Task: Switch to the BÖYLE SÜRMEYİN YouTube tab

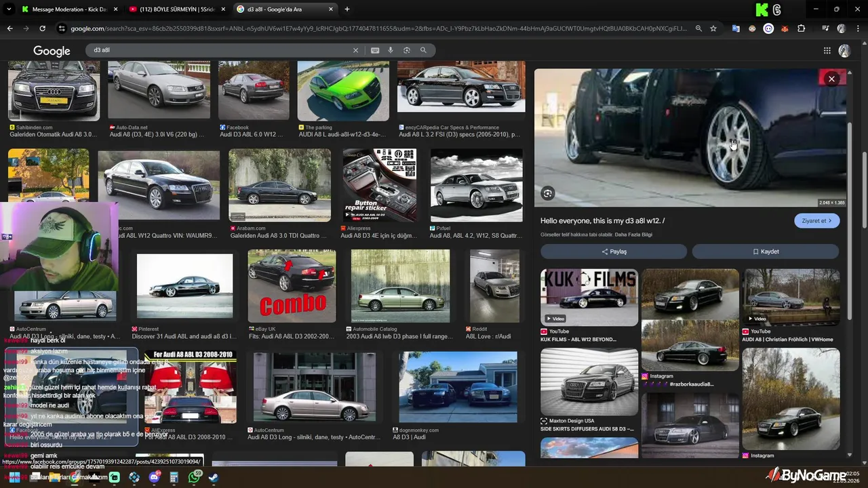Action: (176, 9)
